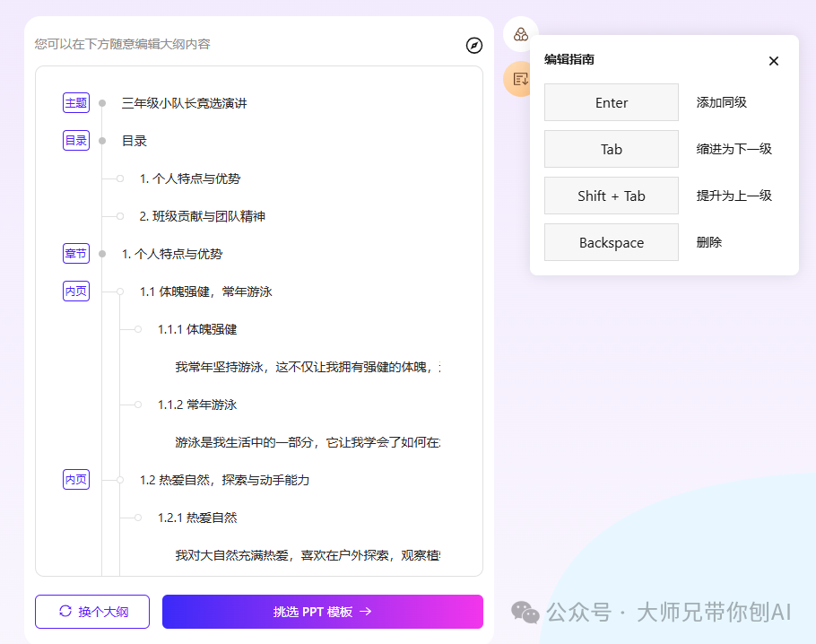Close the 编辑指南 panel
816x644 pixels.
pos(773,61)
